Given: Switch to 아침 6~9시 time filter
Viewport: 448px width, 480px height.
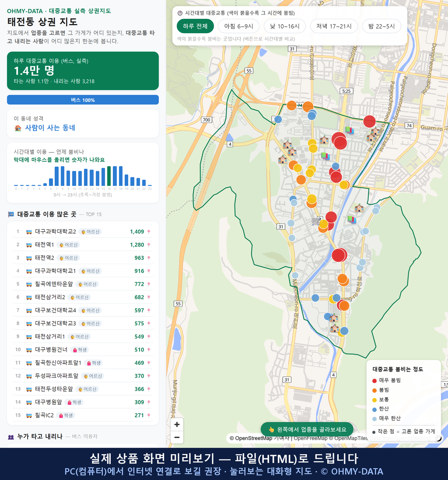Looking at the screenshot, I should 239,26.
